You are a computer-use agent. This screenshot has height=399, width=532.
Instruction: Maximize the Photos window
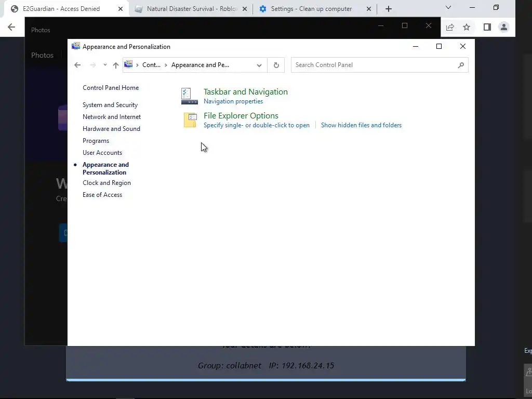tap(404, 26)
